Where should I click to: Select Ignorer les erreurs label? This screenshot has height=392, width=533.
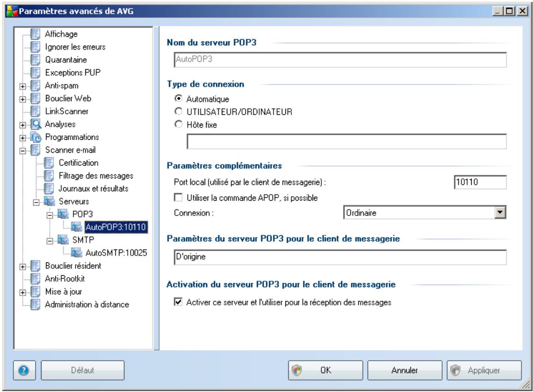click(x=76, y=47)
